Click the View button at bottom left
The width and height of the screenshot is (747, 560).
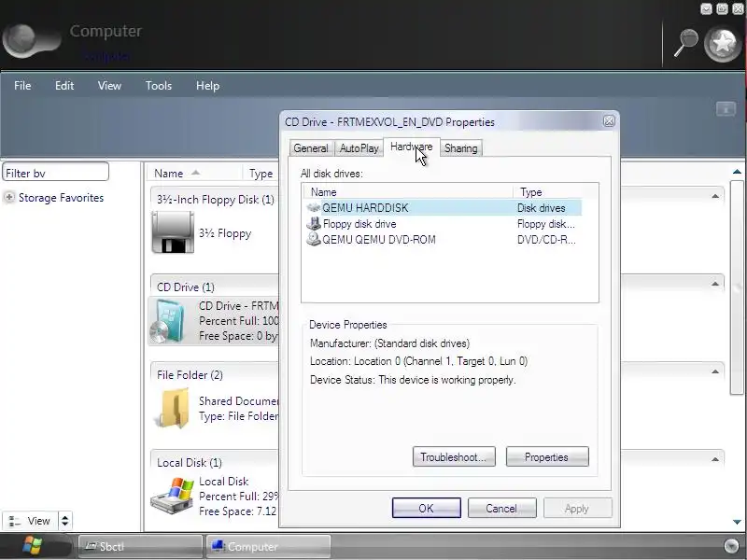click(31, 521)
